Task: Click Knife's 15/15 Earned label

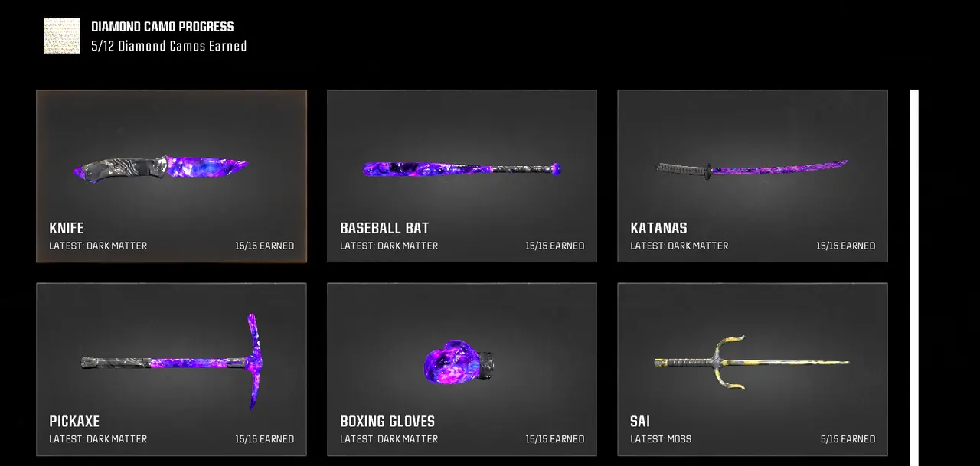Action: coord(264,246)
